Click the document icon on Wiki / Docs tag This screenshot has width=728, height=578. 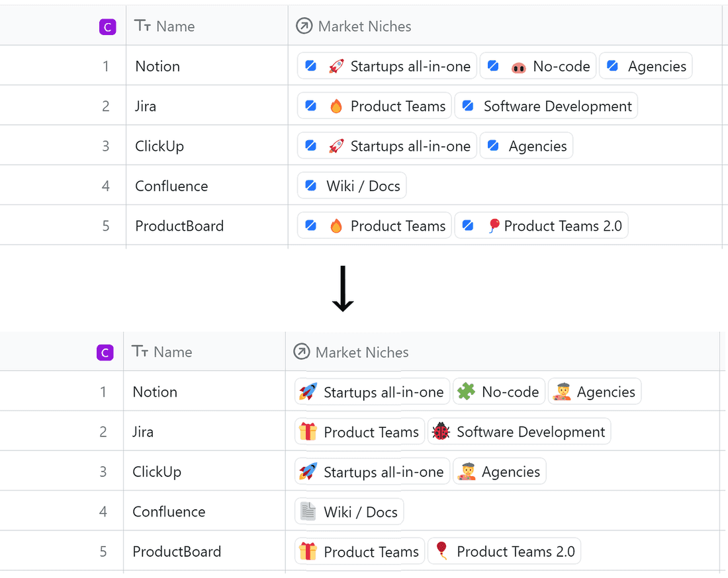tap(308, 512)
